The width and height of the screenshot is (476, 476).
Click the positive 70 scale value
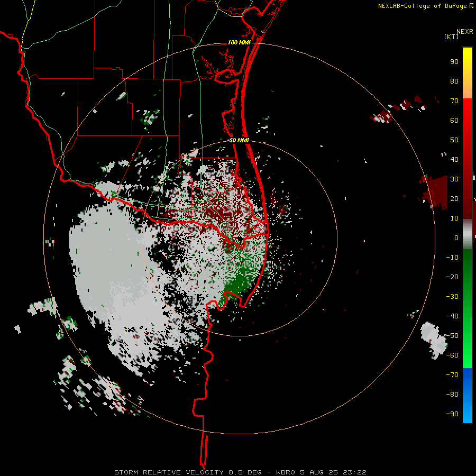(454, 101)
